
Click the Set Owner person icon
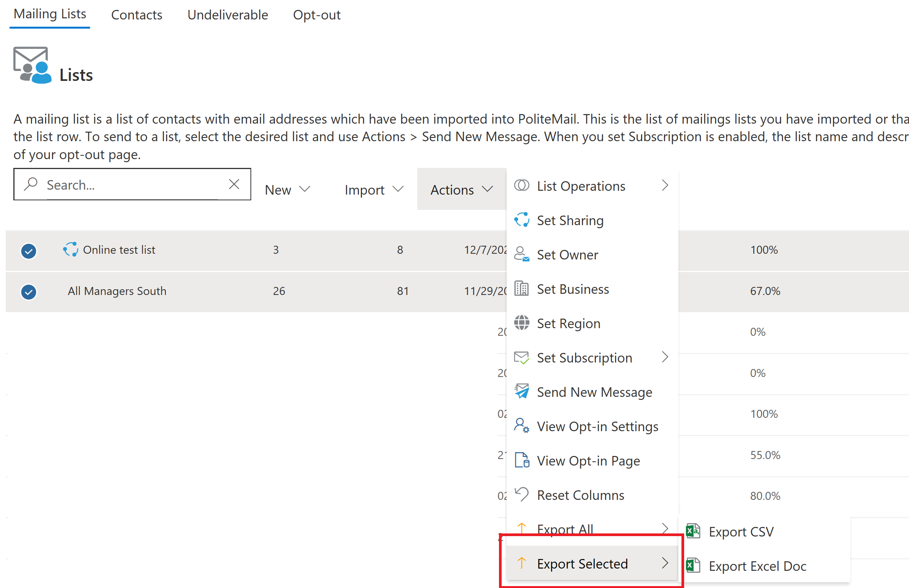point(522,254)
